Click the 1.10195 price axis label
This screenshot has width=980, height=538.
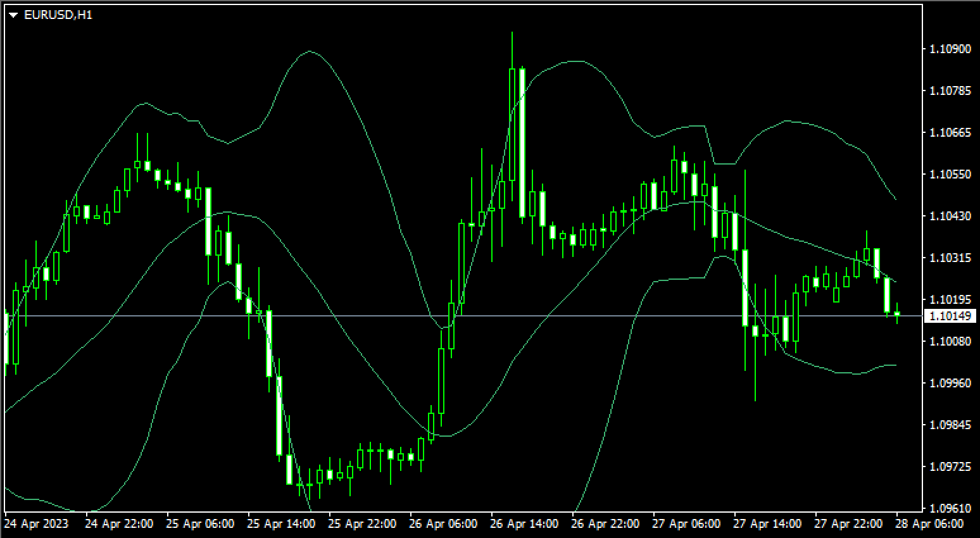(950, 299)
